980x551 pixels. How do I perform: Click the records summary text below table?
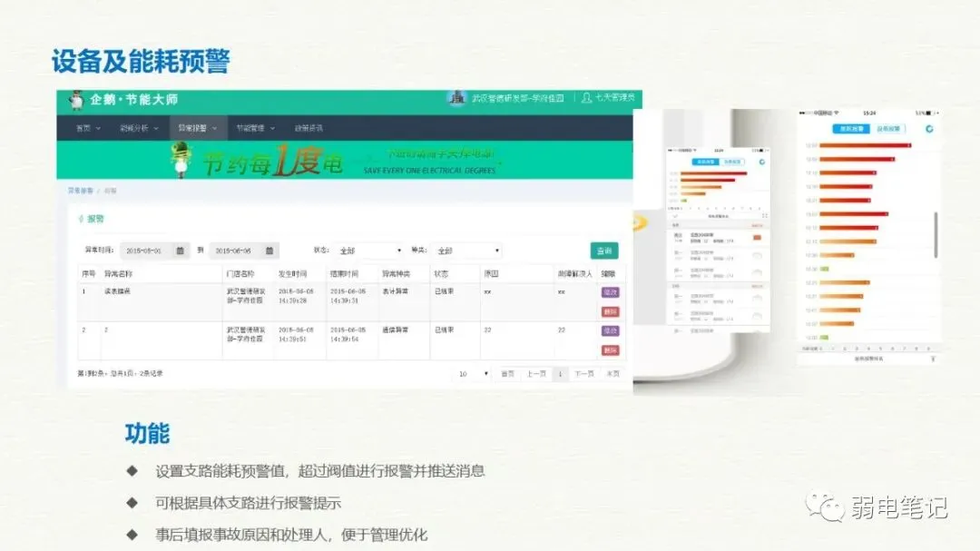pyautogui.click(x=120, y=373)
